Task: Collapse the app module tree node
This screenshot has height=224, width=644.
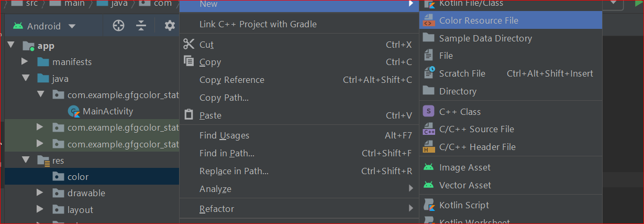Action: pyautogui.click(x=10, y=46)
